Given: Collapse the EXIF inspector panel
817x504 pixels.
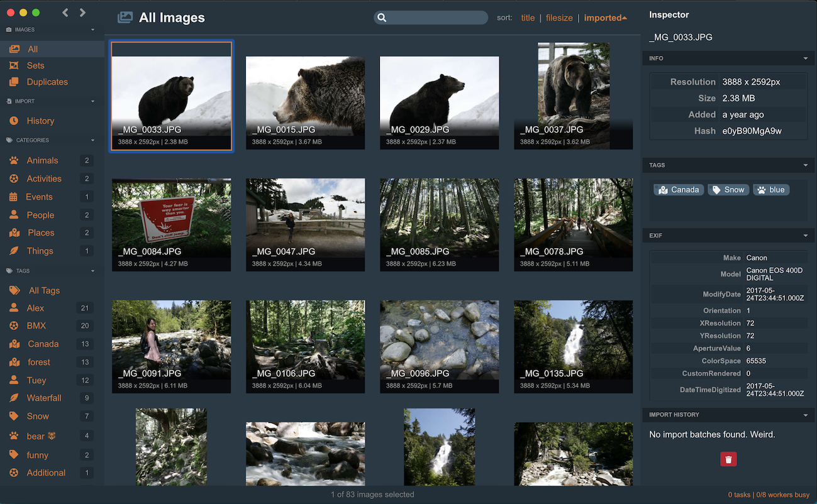Looking at the screenshot, I should [x=806, y=236].
